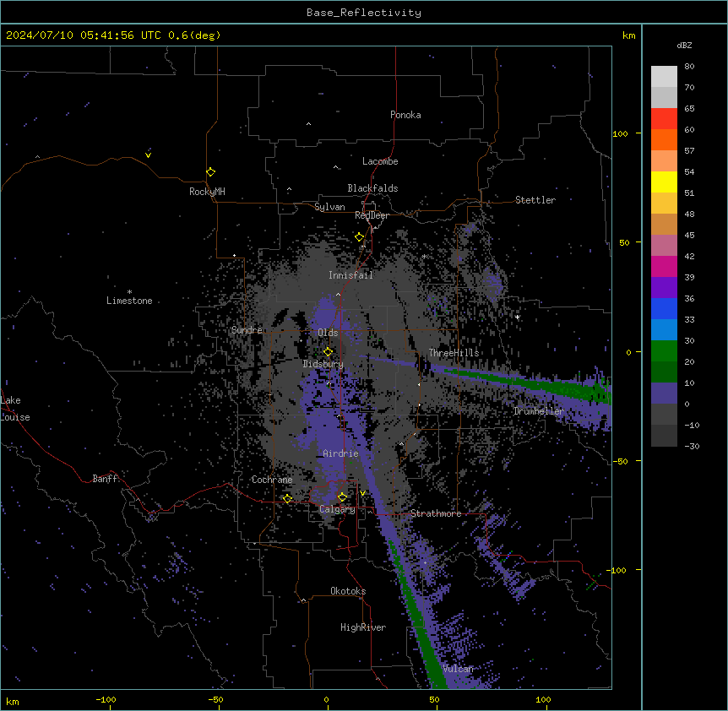Click the Innisfail city label
This screenshot has width=728, height=711.
[350, 275]
